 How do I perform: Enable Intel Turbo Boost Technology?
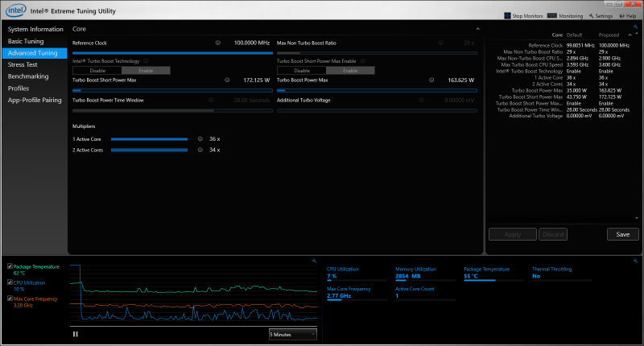pyautogui.click(x=146, y=71)
